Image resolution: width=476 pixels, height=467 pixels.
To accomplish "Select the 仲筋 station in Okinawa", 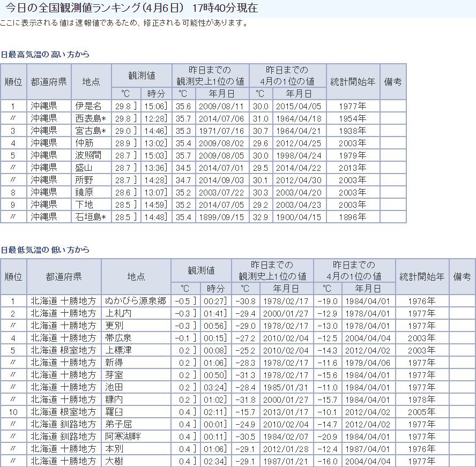I will (x=84, y=143).
